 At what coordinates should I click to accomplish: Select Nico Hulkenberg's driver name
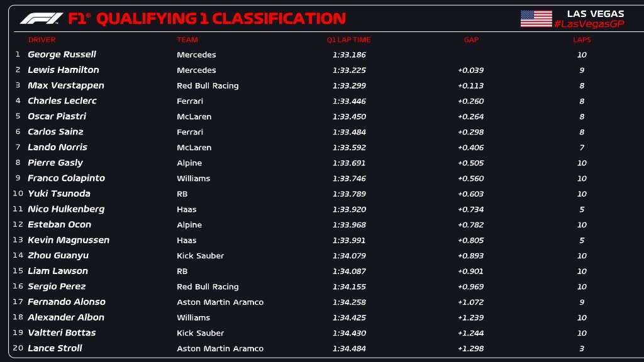(66, 209)
